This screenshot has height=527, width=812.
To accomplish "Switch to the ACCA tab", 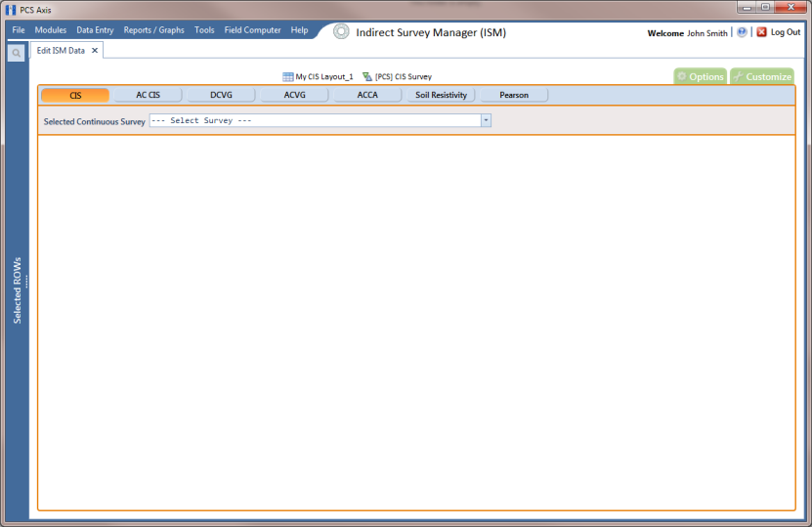I will (367, 96).
